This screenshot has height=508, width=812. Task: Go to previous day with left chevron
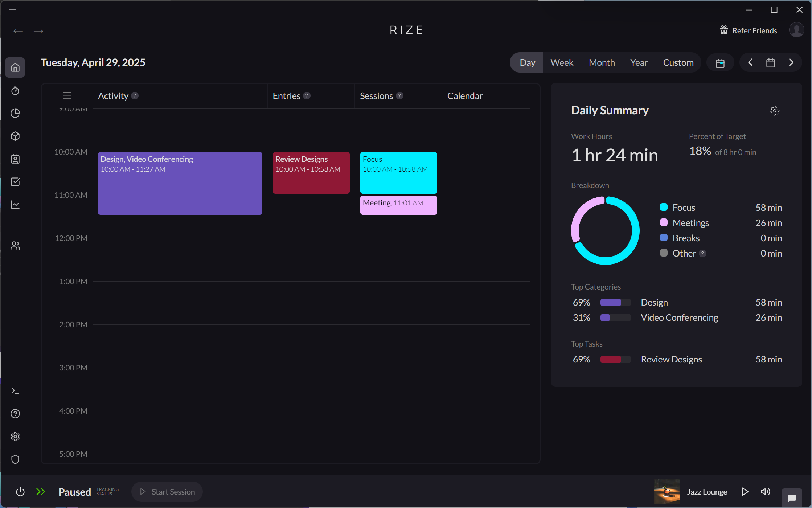(750, 62)
